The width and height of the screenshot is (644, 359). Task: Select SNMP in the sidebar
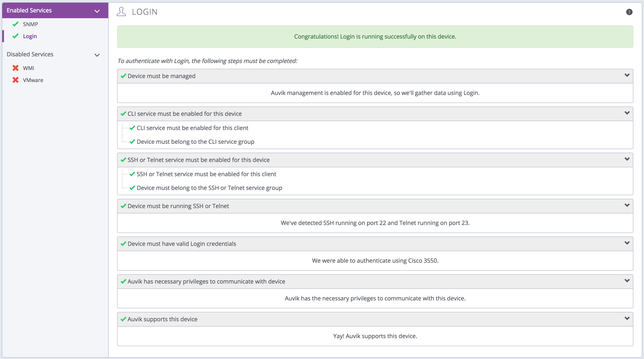(x=30, y=24)
